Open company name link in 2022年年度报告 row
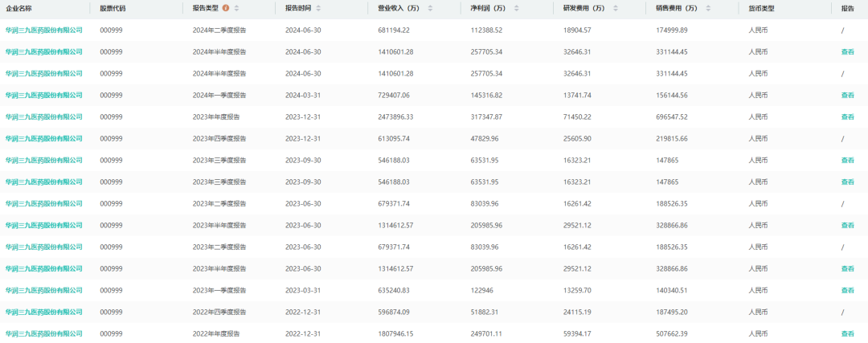 (43, 333)
